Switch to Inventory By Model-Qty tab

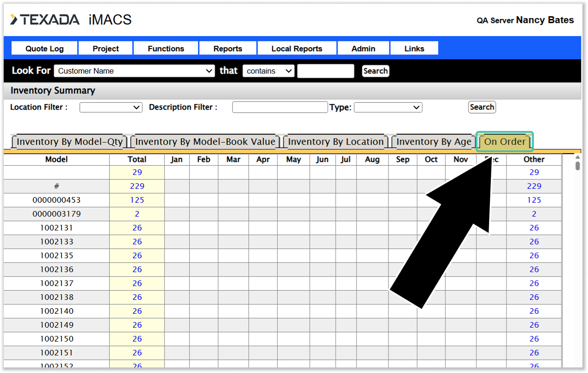(70, 142)
